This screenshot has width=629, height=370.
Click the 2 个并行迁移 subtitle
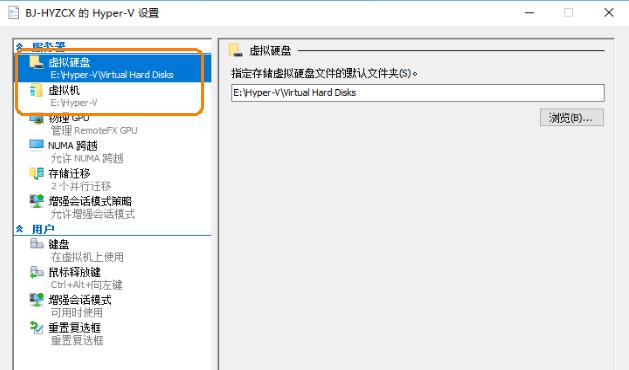[81, 186]
